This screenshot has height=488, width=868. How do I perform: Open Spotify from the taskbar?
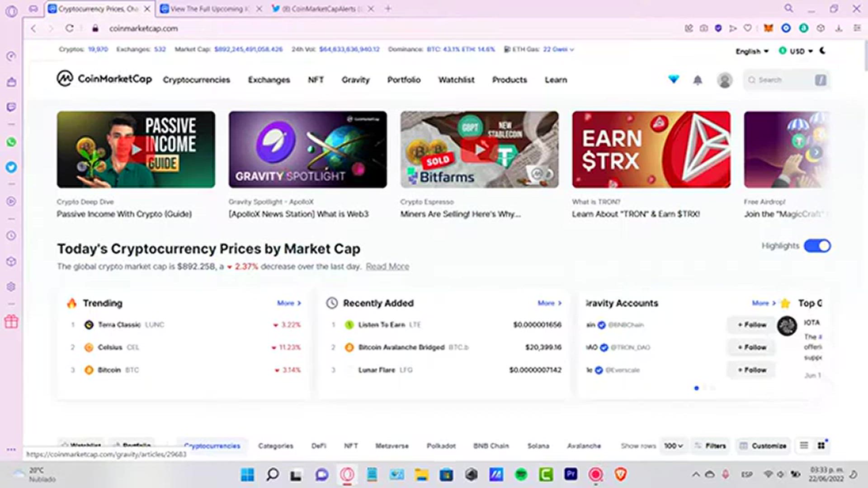pyautogui.click(x=521, y=474)
